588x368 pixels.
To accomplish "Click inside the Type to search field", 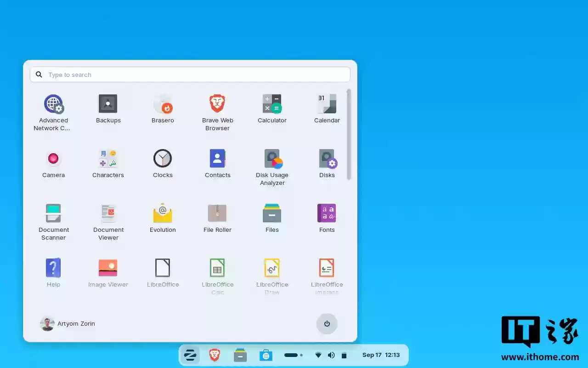I will [x=190, y=75].
